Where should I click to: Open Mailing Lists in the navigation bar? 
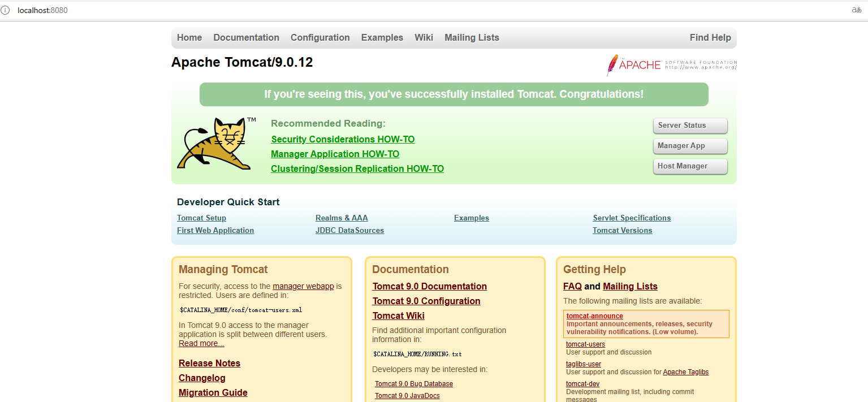click(472, 38)
